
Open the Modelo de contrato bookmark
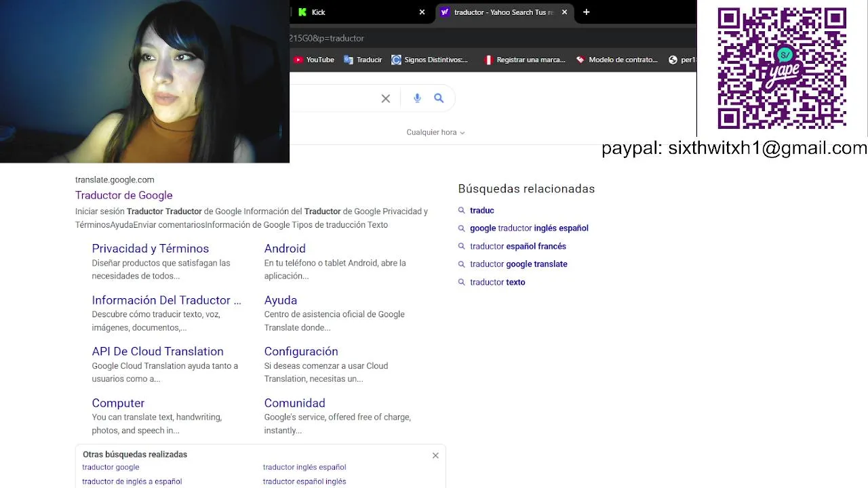[617, 60]
